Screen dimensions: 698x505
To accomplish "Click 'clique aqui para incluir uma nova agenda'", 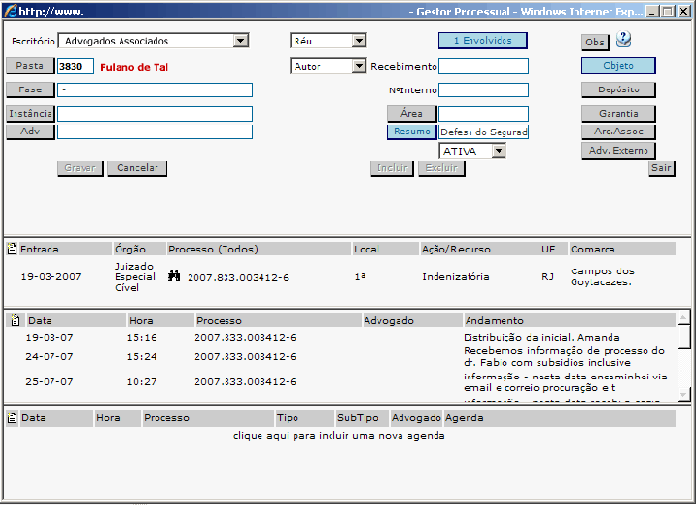I will [338, 436].
